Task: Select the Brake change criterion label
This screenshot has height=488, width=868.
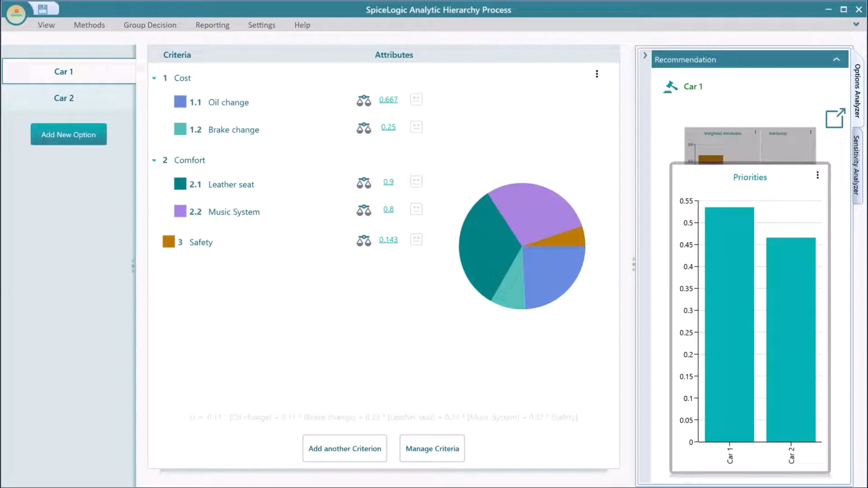Action: pyautogui.click(x=234, y=130)
